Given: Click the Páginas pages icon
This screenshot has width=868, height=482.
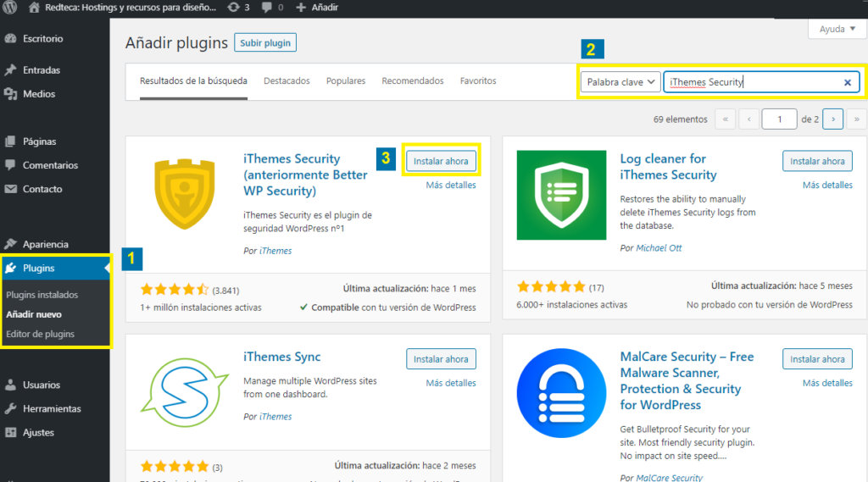Looking at the screenshot, I should (x=10, y=141).
